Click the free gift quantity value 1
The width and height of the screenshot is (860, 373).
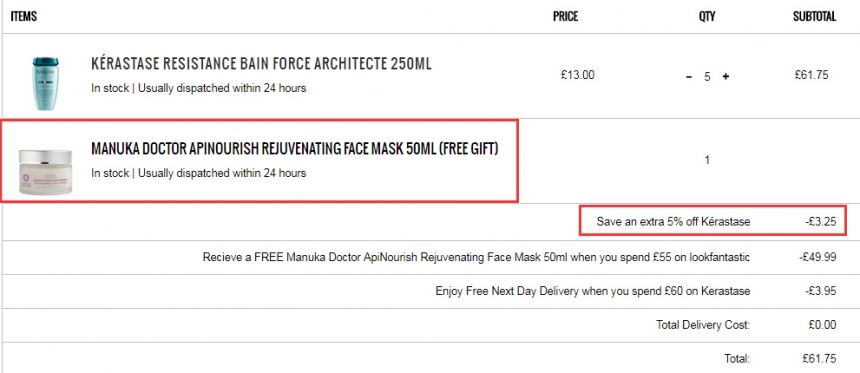point(707,160)
